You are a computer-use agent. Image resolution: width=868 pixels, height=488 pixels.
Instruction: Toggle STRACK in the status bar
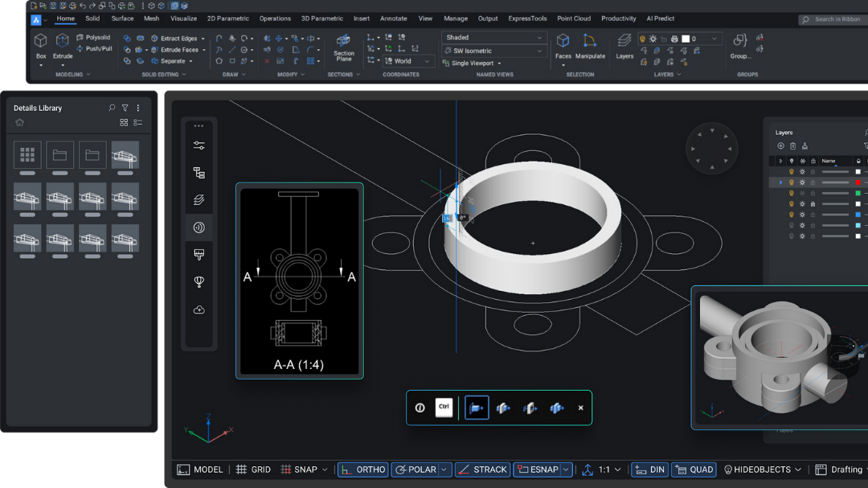[482, 470]
